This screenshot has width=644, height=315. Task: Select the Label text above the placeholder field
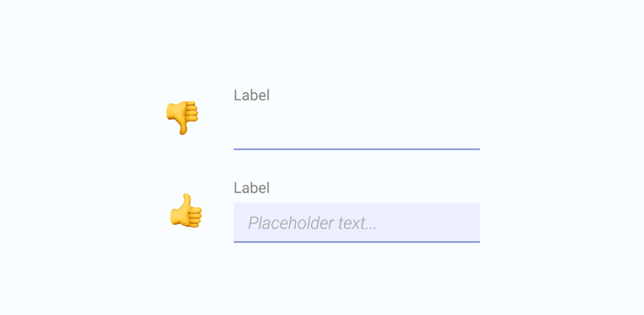pos(252,188)
